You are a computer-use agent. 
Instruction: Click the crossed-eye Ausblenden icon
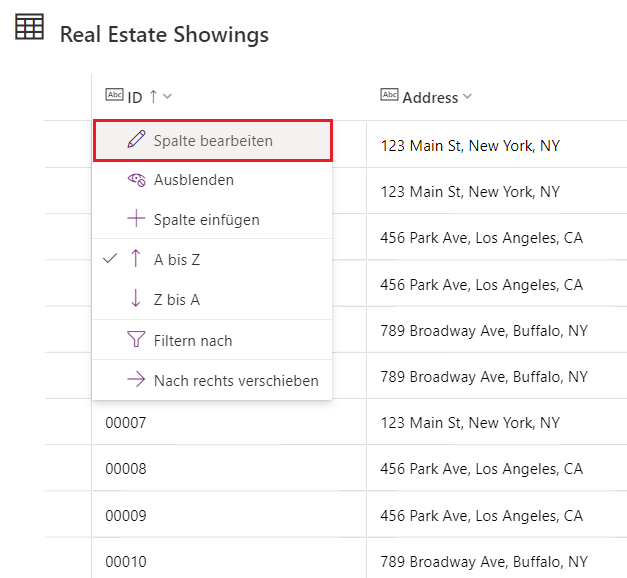[136, 180]
